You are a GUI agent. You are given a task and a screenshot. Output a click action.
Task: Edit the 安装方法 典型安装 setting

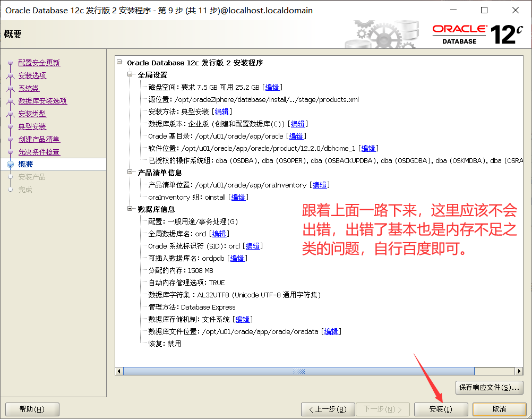221,112
